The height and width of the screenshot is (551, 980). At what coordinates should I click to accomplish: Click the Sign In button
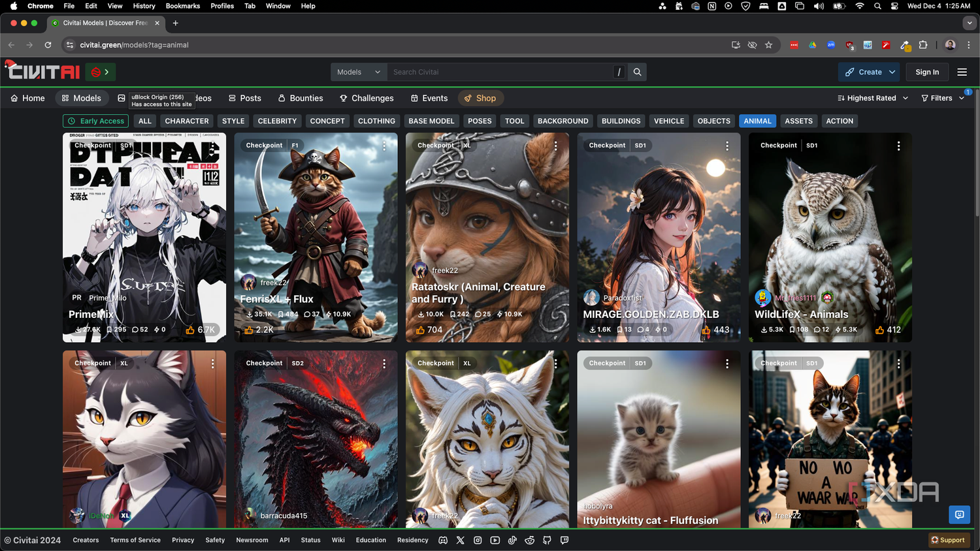[x=927, y=72]
